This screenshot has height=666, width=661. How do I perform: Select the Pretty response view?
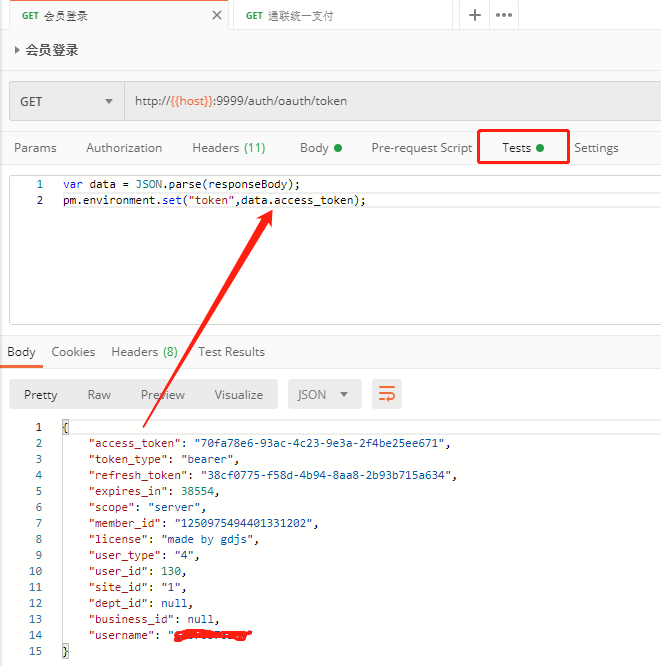click(41, 395)
